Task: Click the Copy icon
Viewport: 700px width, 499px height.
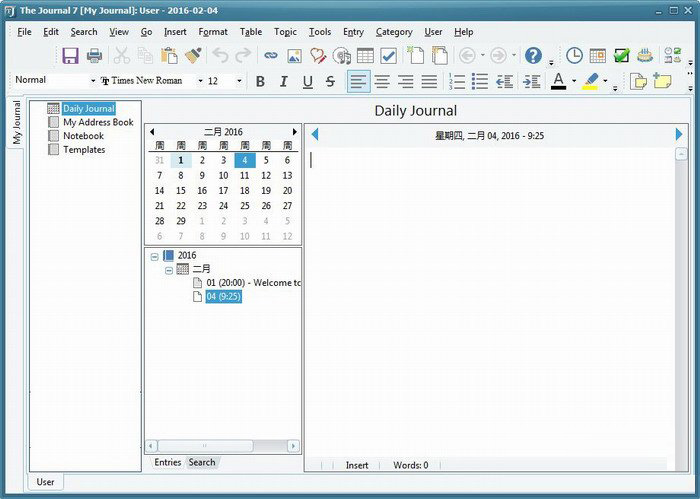Action: 145,55
